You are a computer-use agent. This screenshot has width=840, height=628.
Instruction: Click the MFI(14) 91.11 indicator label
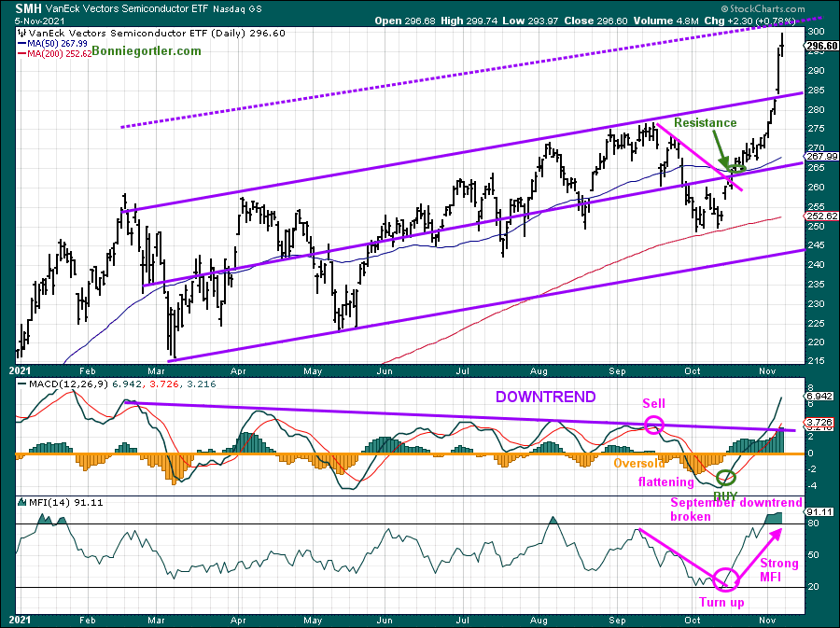click(61, 502)
